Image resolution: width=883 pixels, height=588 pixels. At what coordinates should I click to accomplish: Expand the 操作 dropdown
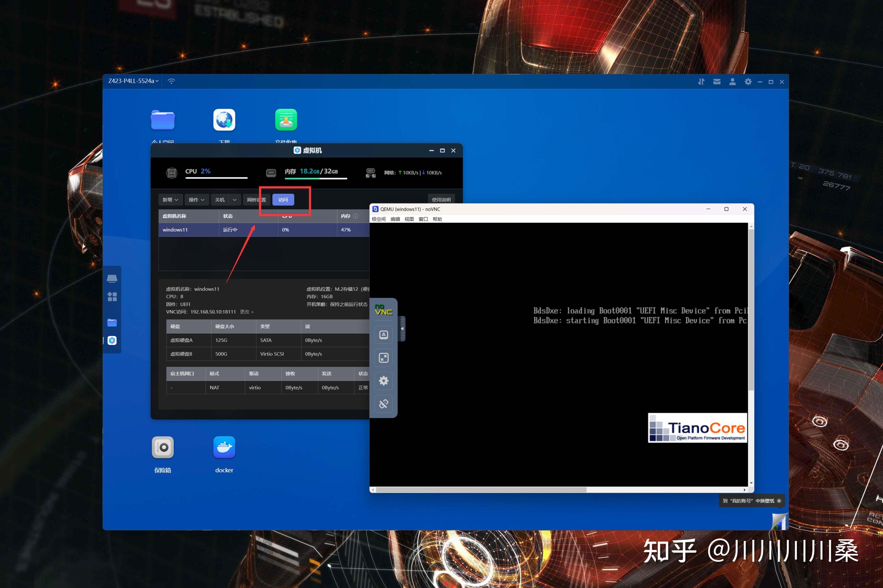(196, 200)
